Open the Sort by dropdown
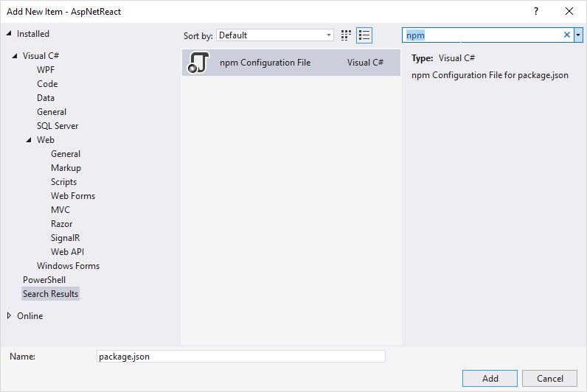This screenshot has height=392, width=587. point(275,35)
